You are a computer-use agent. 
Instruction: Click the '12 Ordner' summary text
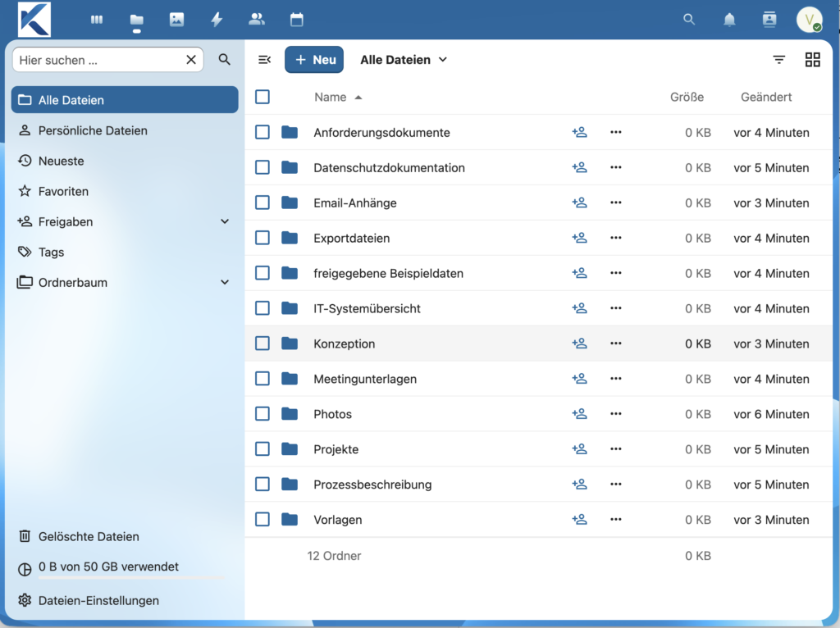tap(334, 556)
